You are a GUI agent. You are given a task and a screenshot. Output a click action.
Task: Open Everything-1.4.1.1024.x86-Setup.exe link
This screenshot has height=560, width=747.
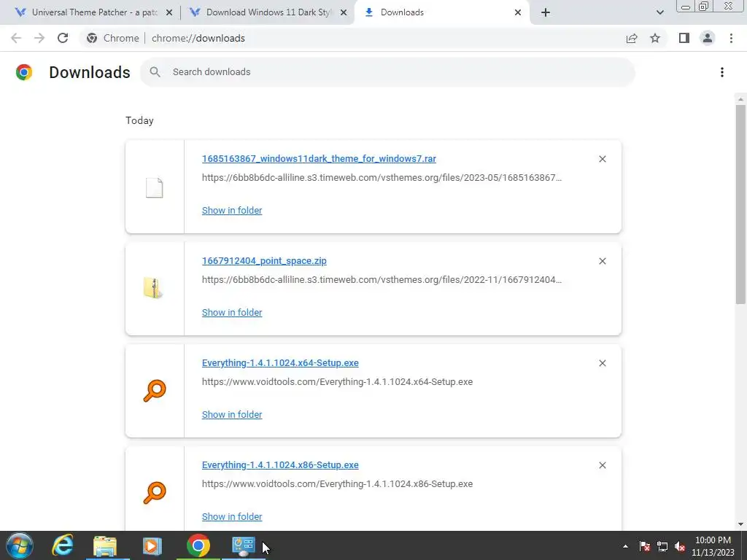[x=280, y=464]
